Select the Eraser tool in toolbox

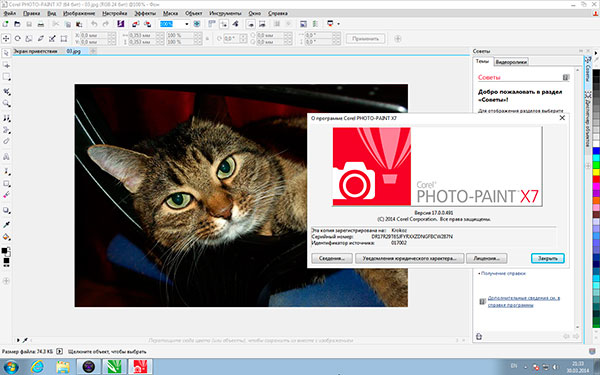6,141
